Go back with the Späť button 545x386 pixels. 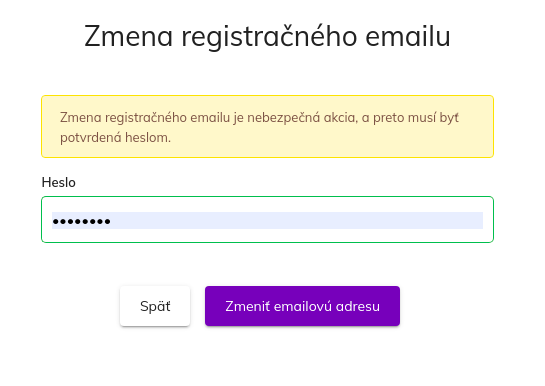coord(155,306)
